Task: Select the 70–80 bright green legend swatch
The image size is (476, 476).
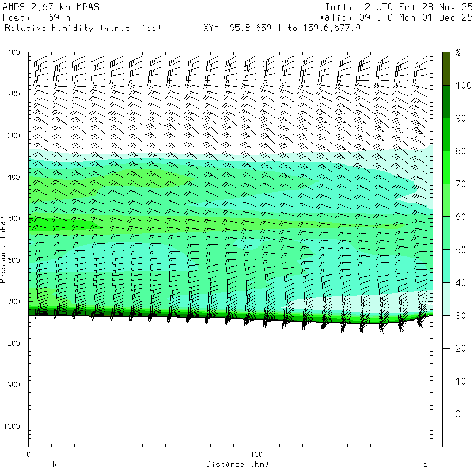Action: coord(446,167)
